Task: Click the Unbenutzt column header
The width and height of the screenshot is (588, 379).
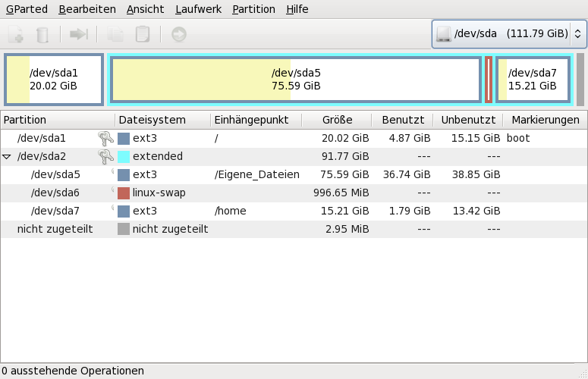Action: click(467, 120)
